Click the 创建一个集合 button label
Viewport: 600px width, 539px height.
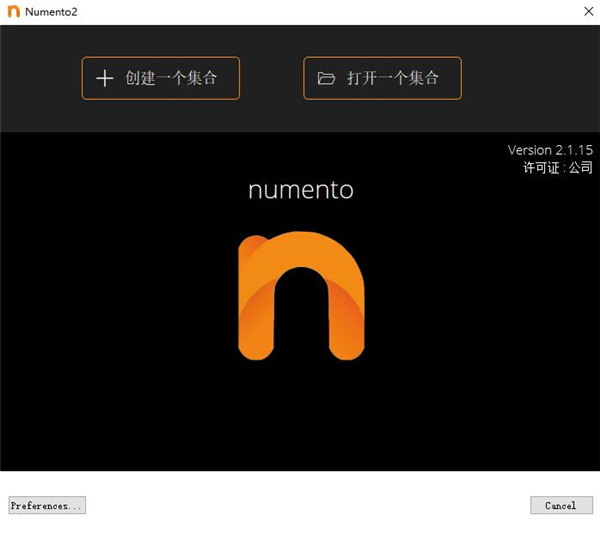171,78
